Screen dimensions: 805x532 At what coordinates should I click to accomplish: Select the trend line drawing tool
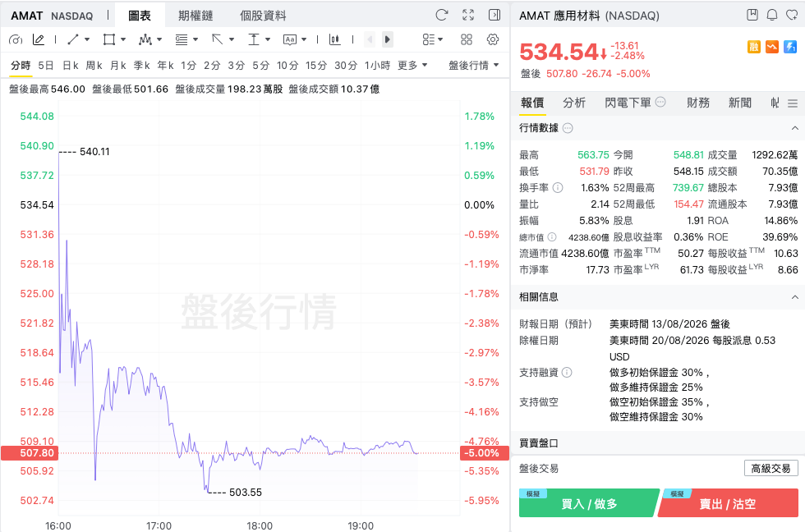coord(73,39)
